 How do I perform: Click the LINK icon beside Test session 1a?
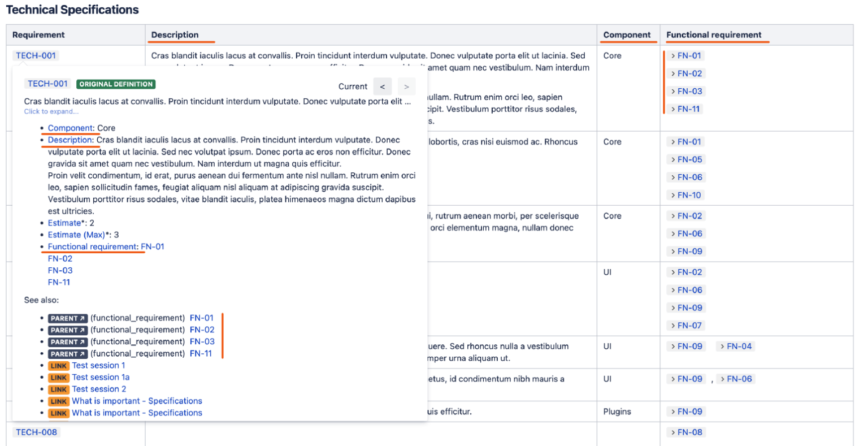point(58,378)
